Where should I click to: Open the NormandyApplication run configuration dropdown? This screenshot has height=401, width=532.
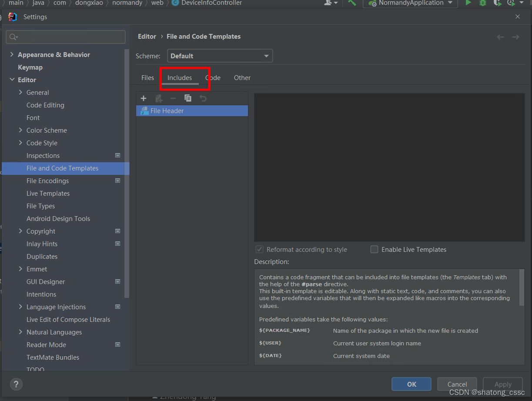410,3
